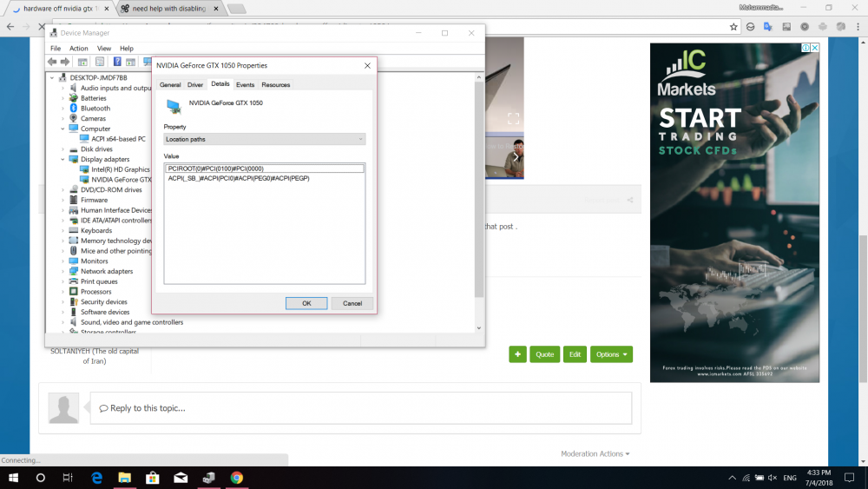Select Intel(R) HD Graphics in the tree
Image resolution: width=868 pixels, height=489 pixels.
point(120,169)
